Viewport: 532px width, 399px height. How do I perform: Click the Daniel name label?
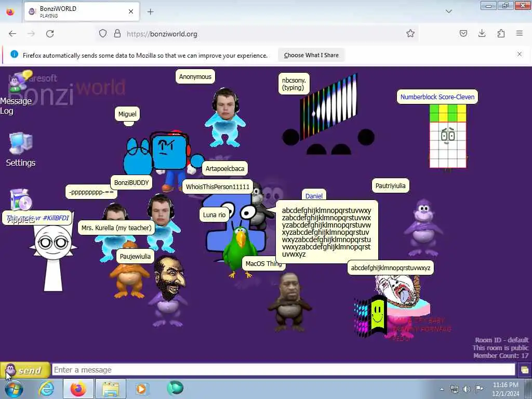[314, 196]
